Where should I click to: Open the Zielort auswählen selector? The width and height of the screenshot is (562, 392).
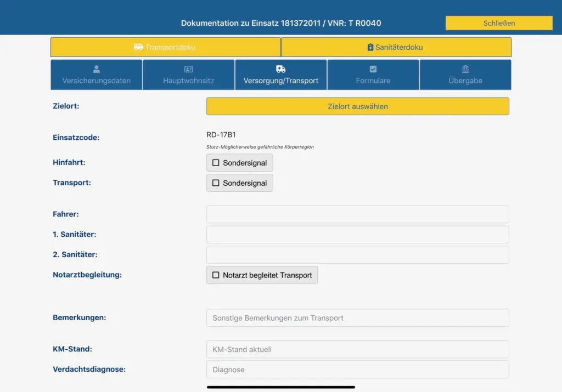tap(357, 106)
